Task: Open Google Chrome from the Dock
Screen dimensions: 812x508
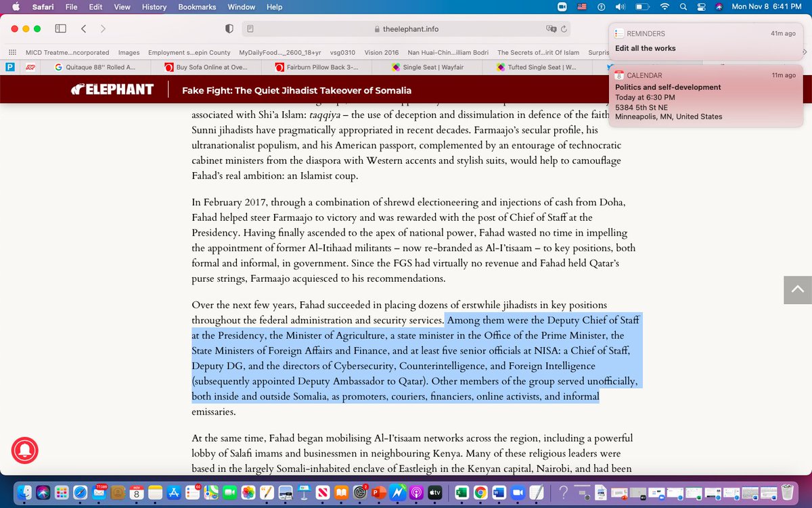Action: point(480,492)
